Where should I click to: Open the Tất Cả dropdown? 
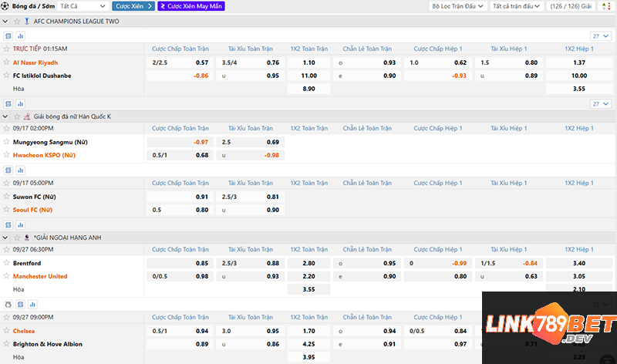tap(79, 6)
